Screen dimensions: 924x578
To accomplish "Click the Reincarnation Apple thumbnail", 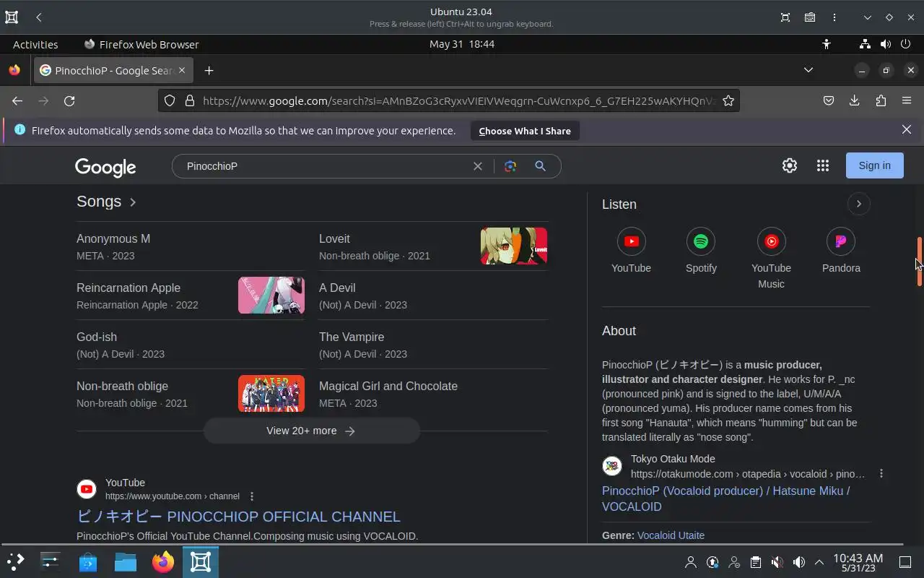I will (271, 295).
